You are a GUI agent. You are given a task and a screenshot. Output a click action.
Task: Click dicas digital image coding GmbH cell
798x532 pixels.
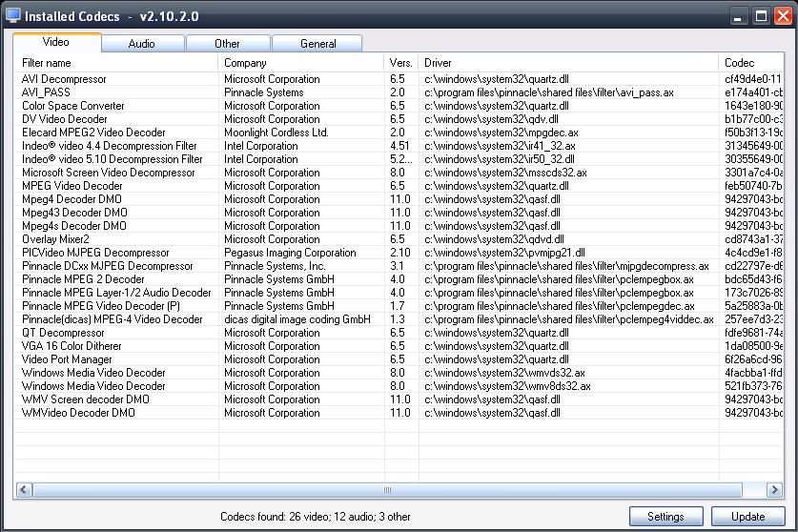[297, 319]
